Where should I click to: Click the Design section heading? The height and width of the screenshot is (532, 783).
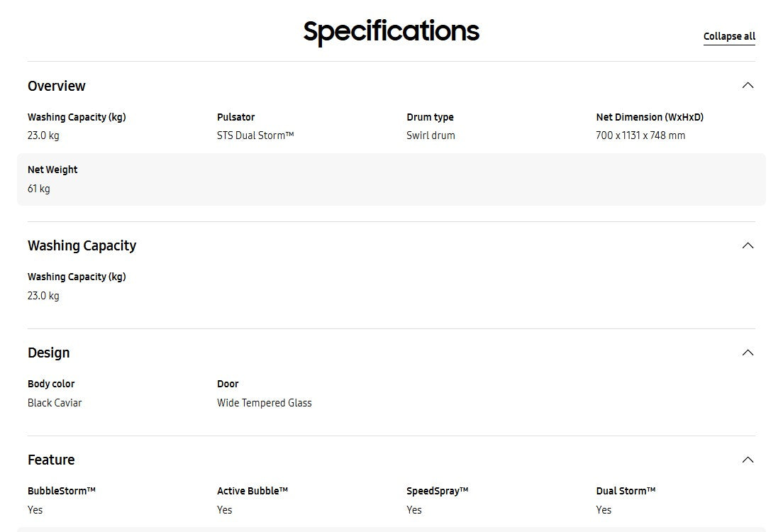(49, 353)
